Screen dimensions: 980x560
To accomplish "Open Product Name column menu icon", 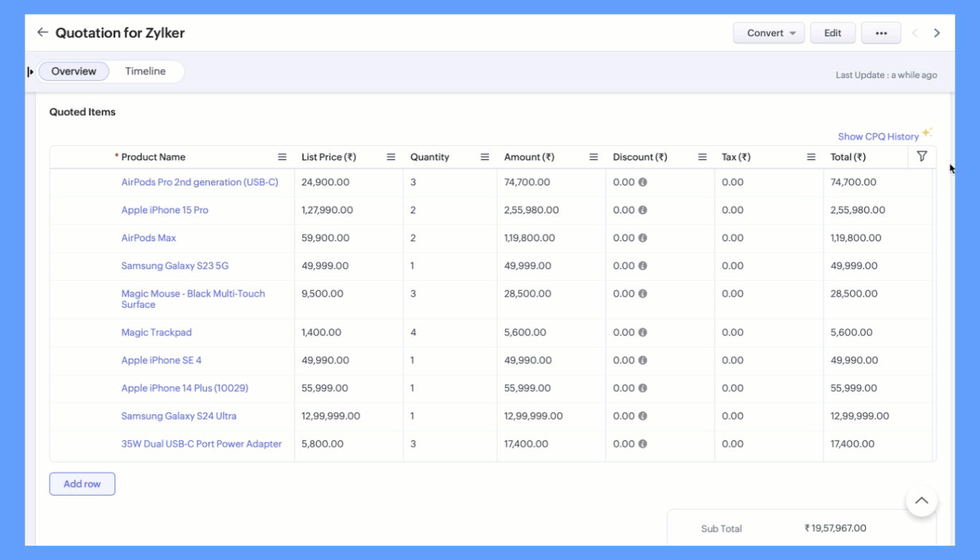I will (282, 157).
